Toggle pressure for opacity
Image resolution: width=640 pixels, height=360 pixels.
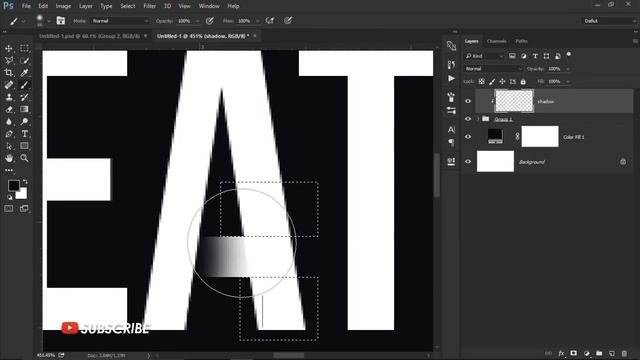pos(210,21)
